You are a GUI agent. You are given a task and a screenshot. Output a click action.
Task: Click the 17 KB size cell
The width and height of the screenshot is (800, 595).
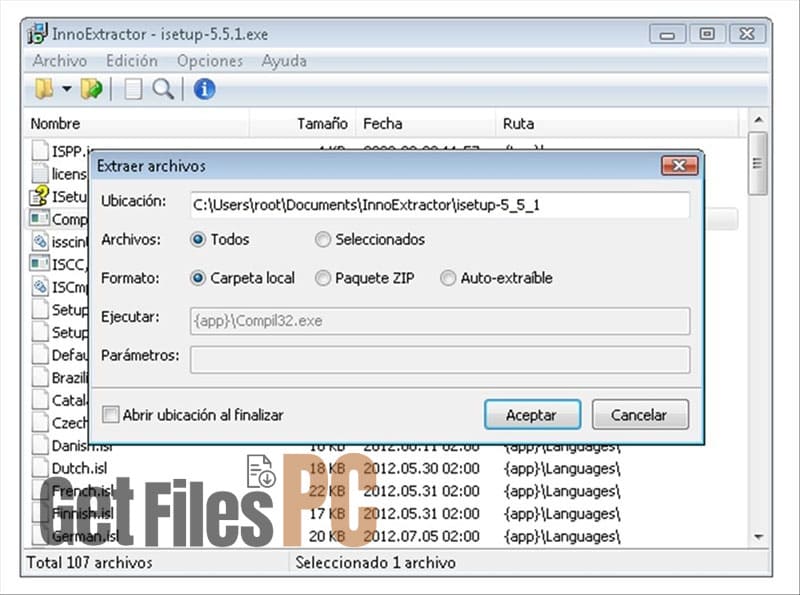point(327,513)
